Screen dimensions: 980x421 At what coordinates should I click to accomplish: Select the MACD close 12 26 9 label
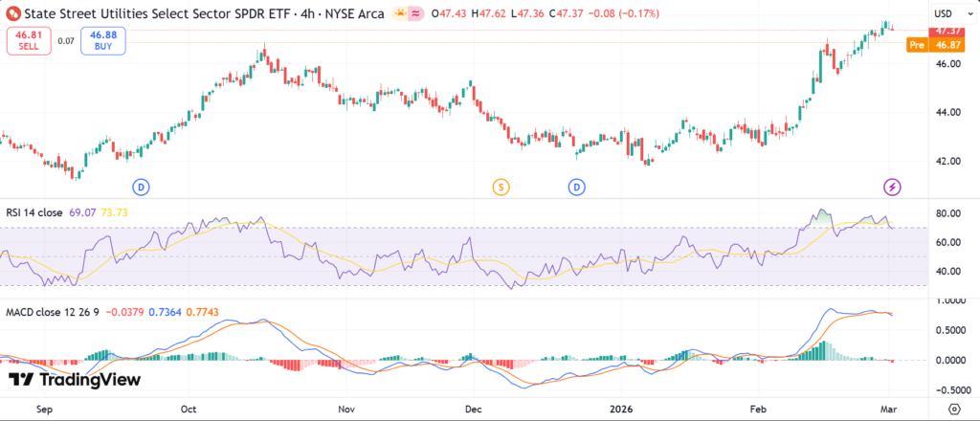(x=53, y=311)
